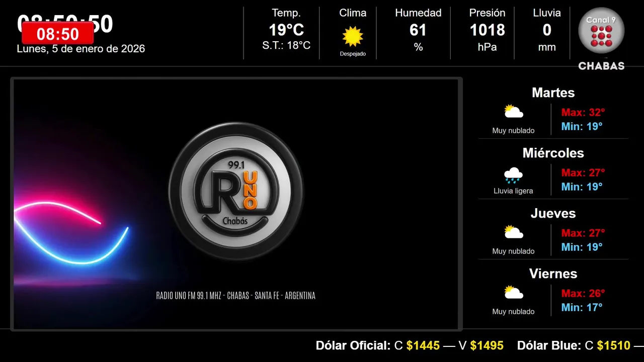Click Miércoles Min: 19° value
This screenshot has width=644, height=362.
click(x=582, y=187)
